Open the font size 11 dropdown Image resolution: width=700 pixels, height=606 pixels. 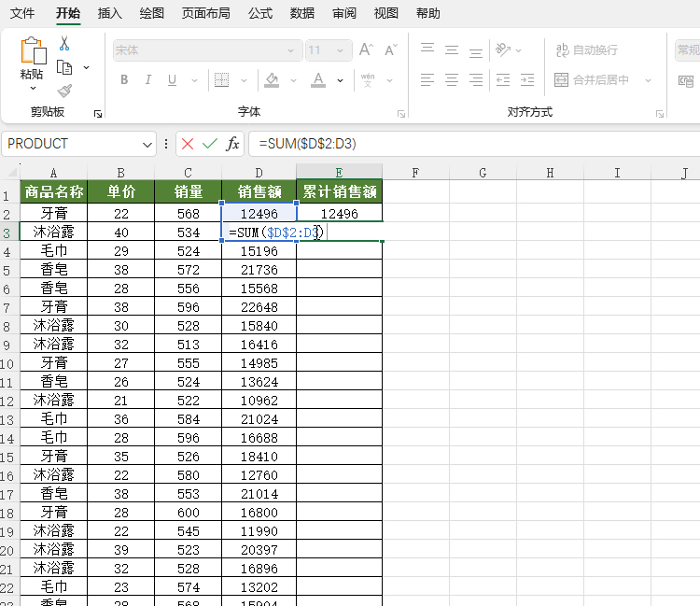340,50
